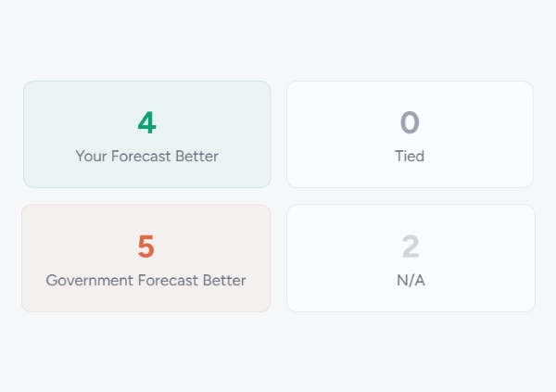Select the 'Your Forecast Better' label
The height and width of the screenshot is (392, 556).
click(x=146, y=156)
